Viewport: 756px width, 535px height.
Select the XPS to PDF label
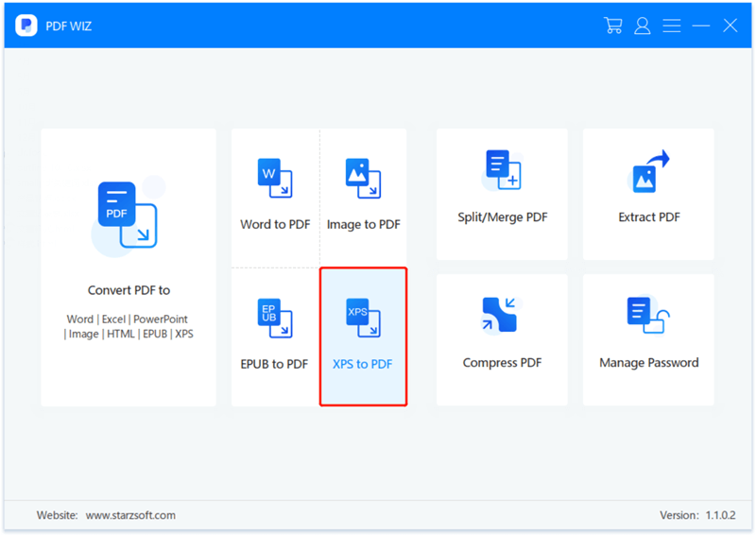click(363, 364)
